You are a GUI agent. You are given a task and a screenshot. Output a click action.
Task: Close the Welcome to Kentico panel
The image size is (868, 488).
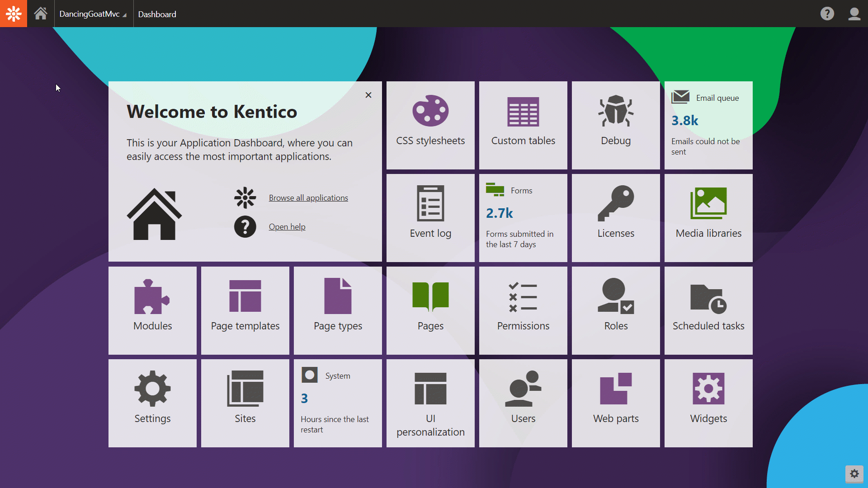click(x=368, y=95)
